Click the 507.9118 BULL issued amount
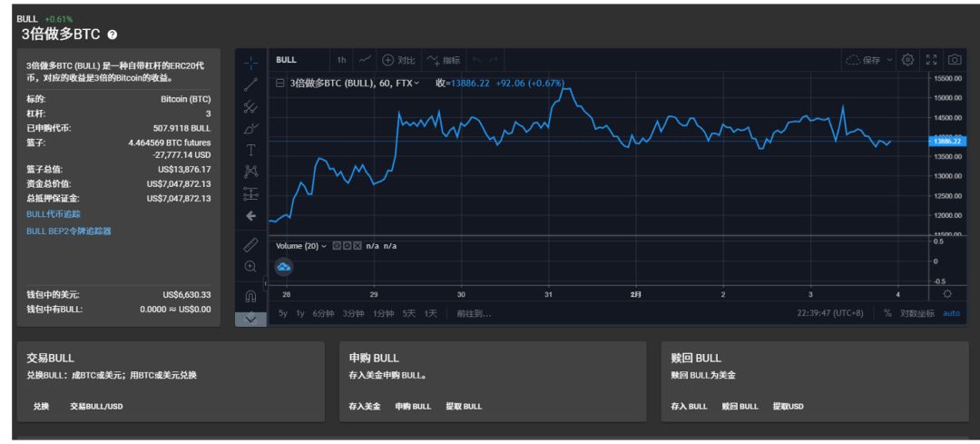The width and height of the screenshot is (980, 444). click(x=181, y=128)
